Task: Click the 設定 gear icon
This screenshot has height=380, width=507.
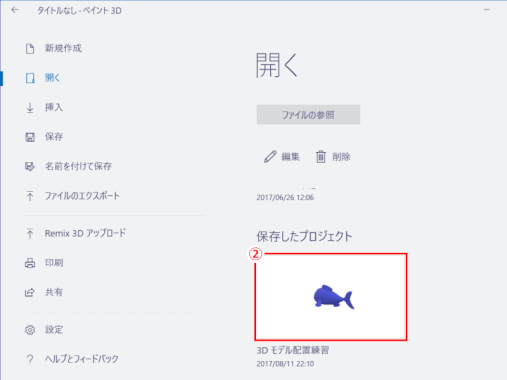Action: click(x=30, y=330)
